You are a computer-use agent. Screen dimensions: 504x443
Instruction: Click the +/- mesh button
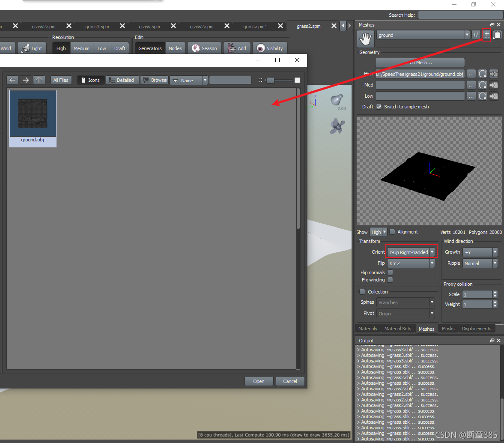point(476,35)
